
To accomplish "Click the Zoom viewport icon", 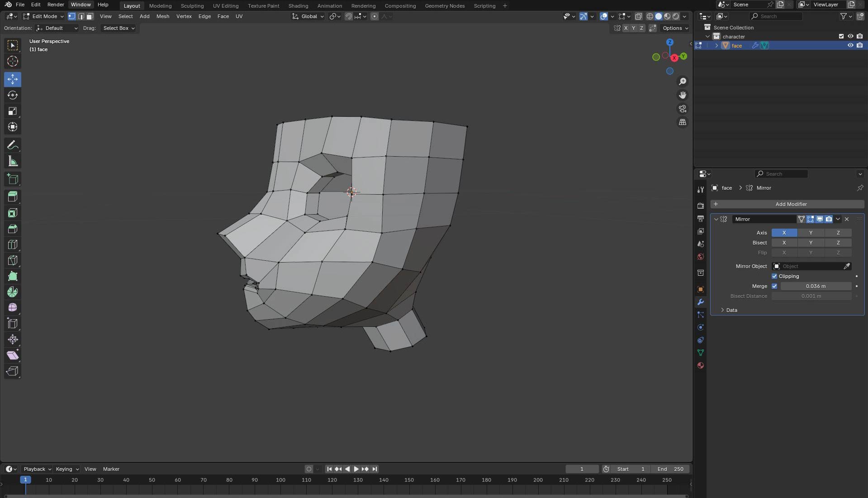I will click(x=682, y=81).
